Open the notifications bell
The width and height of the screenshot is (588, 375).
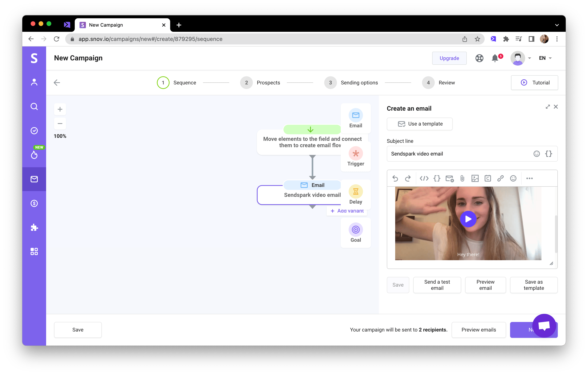coord(495,58)
